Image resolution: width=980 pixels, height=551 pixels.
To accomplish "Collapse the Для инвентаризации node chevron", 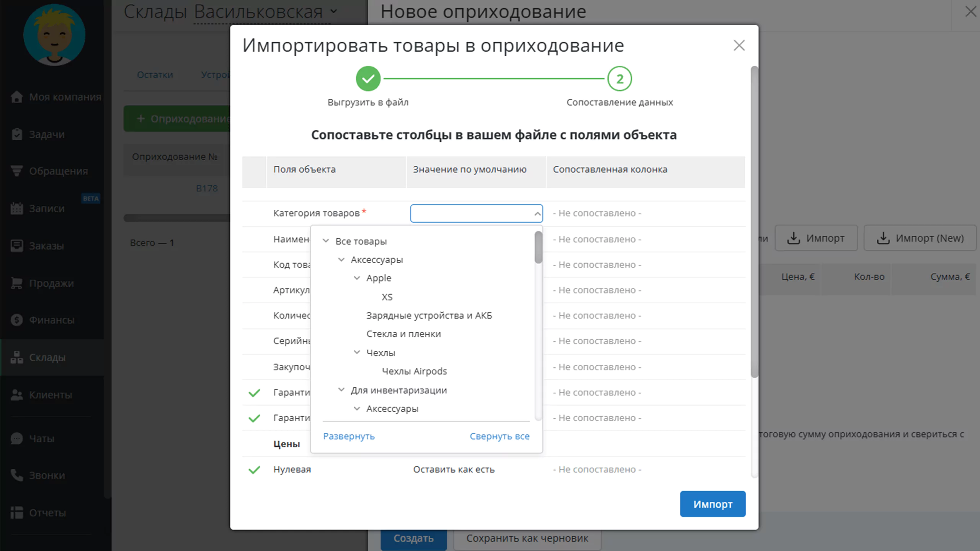I will (x=341, y=390).
